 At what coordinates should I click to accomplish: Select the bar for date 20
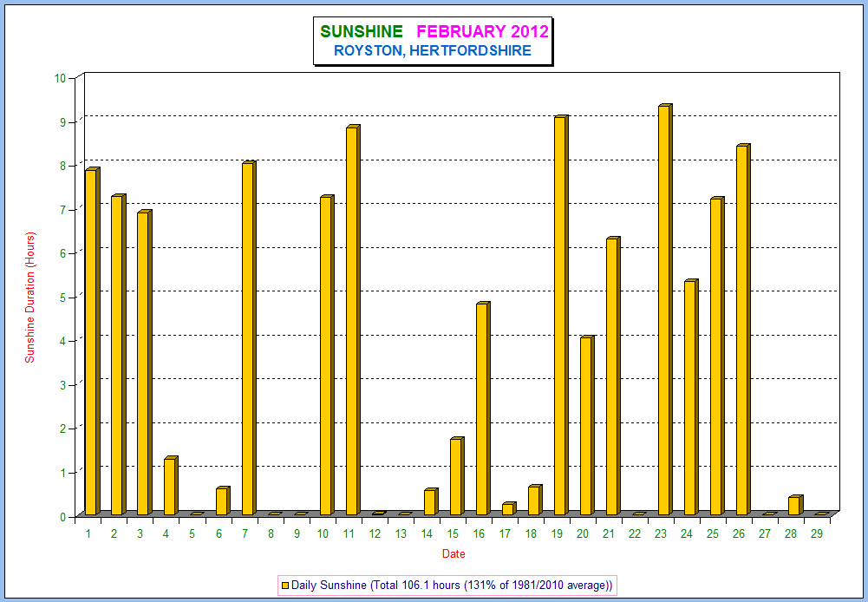(587, 425)
